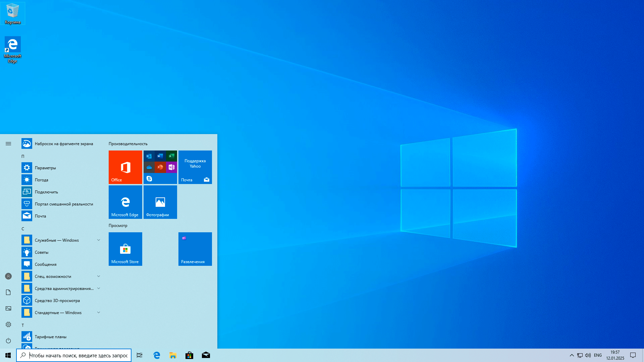This screenshot has height=362, width=644.
Task: Open the Office tile
Action: (125, 167)
